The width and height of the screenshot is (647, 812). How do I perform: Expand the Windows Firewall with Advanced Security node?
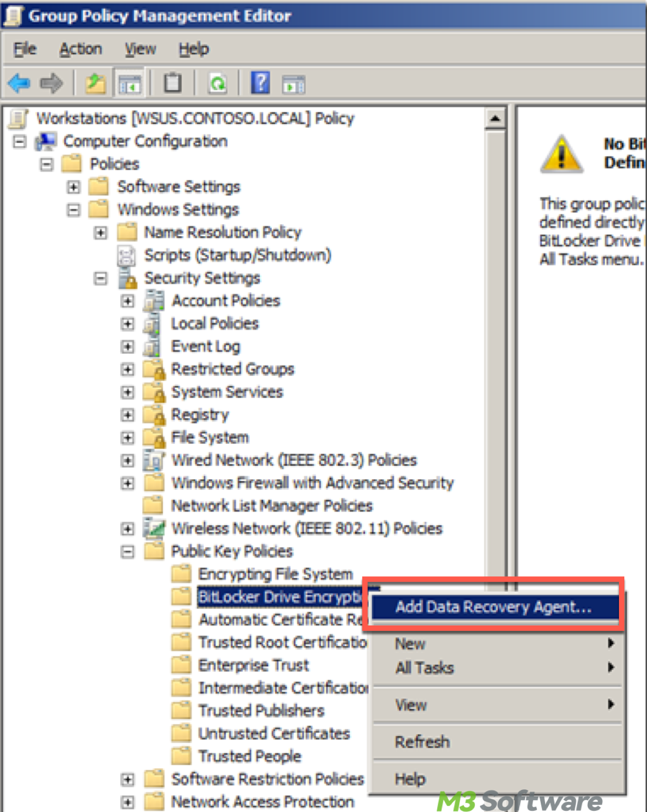coord(127,484)
